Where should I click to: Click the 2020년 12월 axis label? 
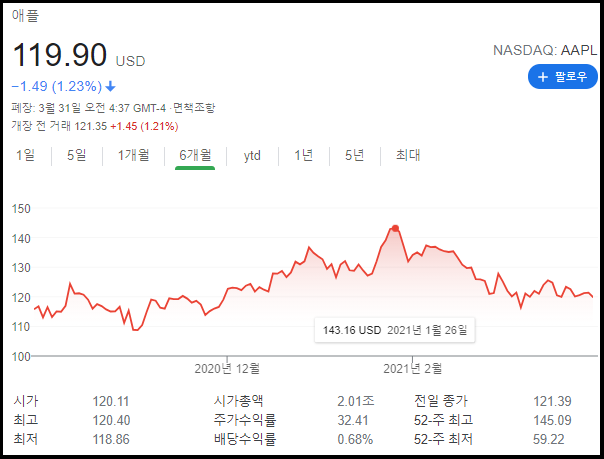tap(227, 369)
